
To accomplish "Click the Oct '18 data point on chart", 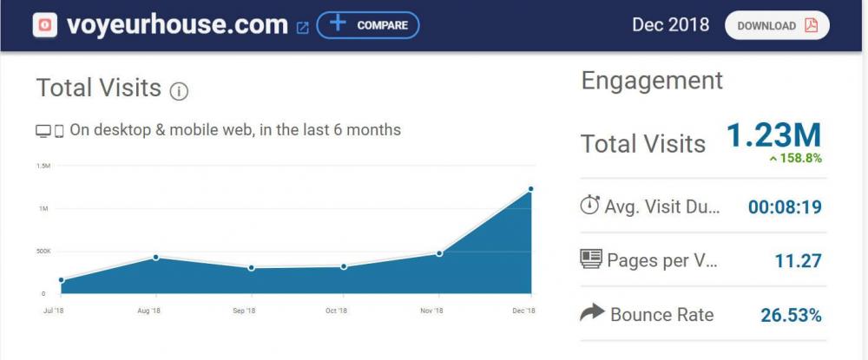I will 344,266.
